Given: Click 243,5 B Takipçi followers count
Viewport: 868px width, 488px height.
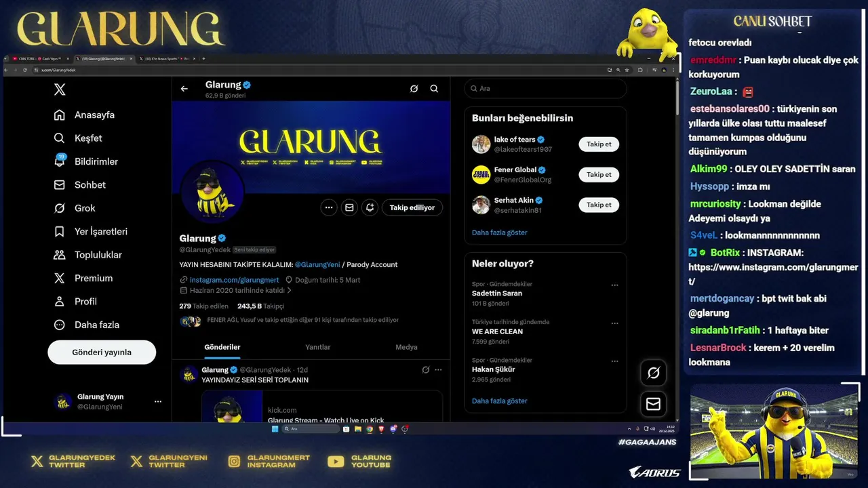Looking at the screenshot, I should tap(260, 306).
